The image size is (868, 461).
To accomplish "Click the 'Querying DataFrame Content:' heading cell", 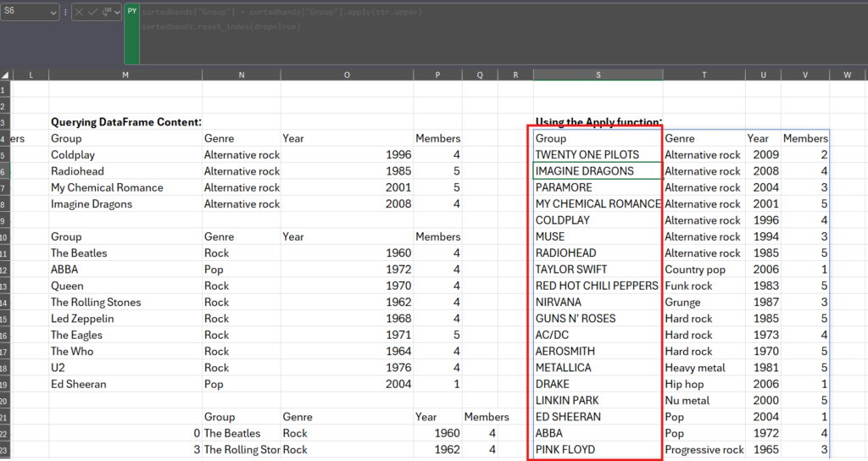I will 125,122.
